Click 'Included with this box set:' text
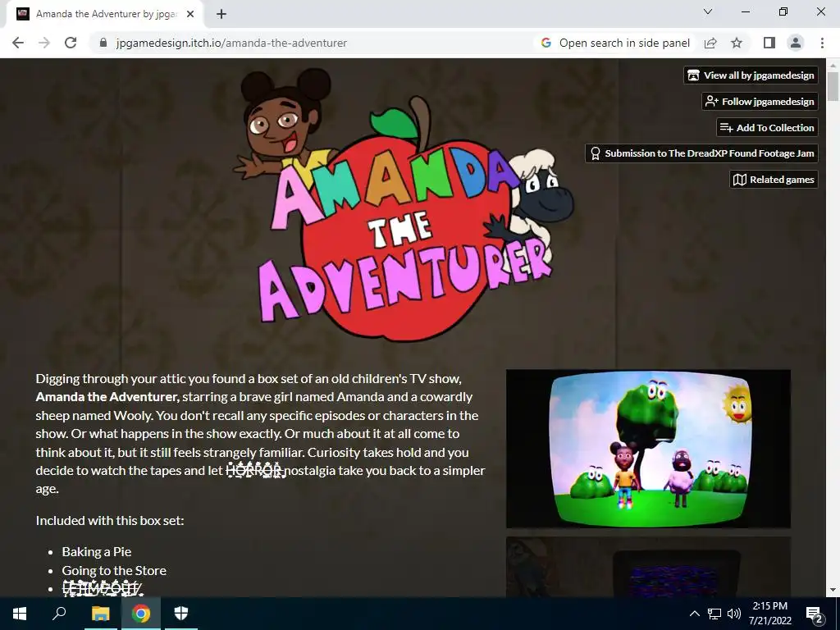Viewport: 840px width, 630px height. coord(110,521)
